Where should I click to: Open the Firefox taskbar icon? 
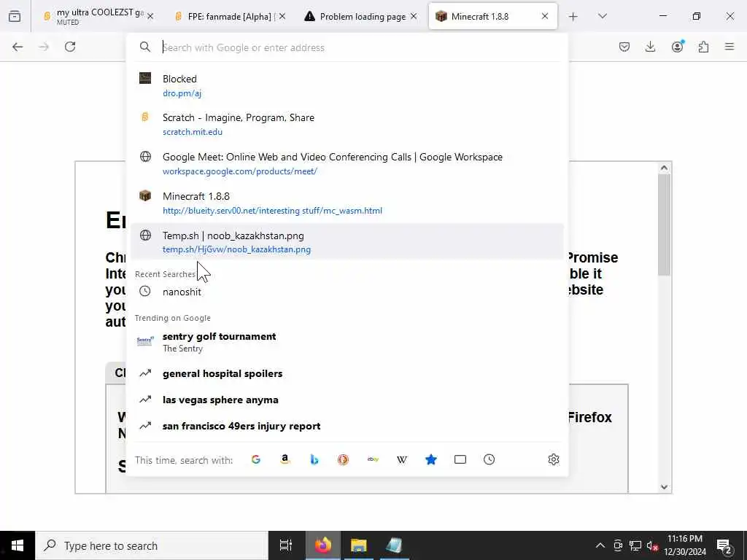[x=322, y=545]
